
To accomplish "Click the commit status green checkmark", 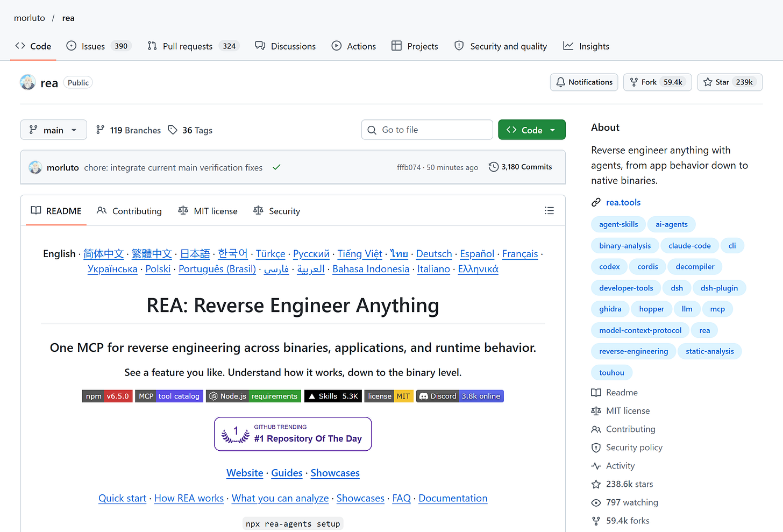I will (276, 167).
